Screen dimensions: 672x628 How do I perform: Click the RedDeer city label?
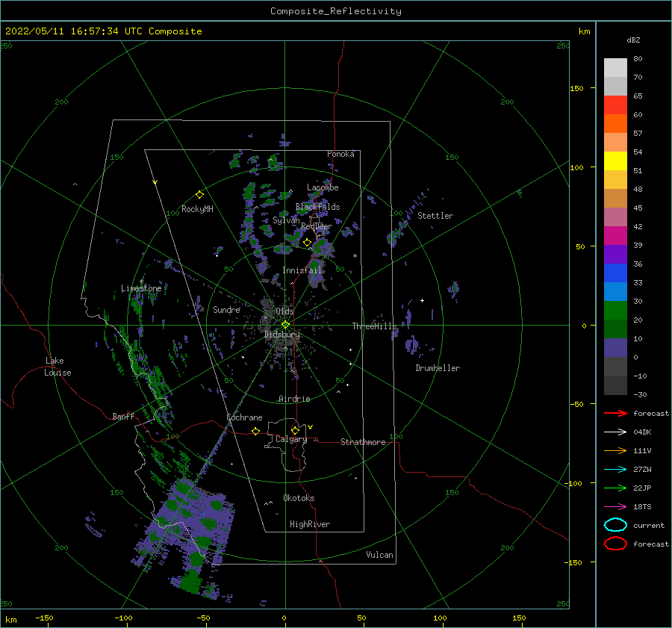coord(317,226)
